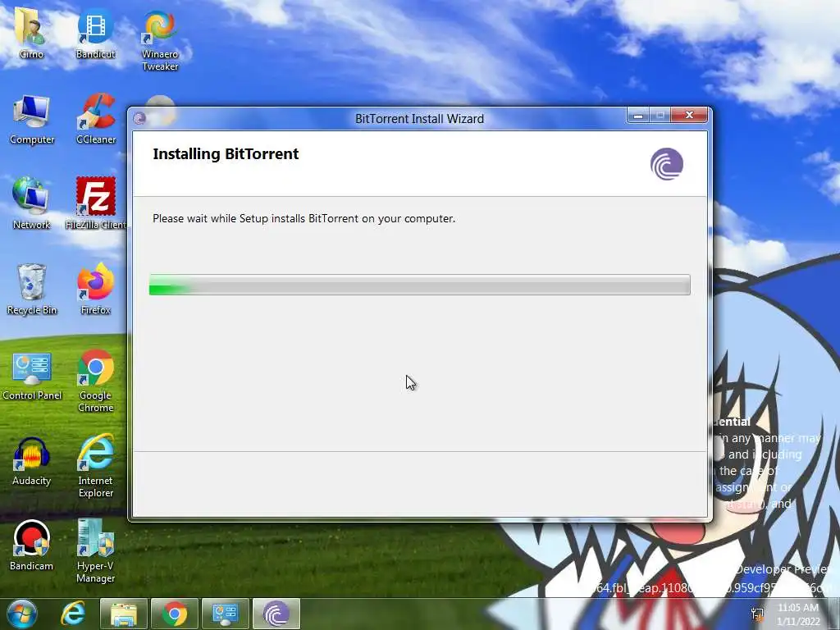Screen dimensions: 840x630
Task: Minimize the BitTorrent Install Wizard
Action: (638, 115)
